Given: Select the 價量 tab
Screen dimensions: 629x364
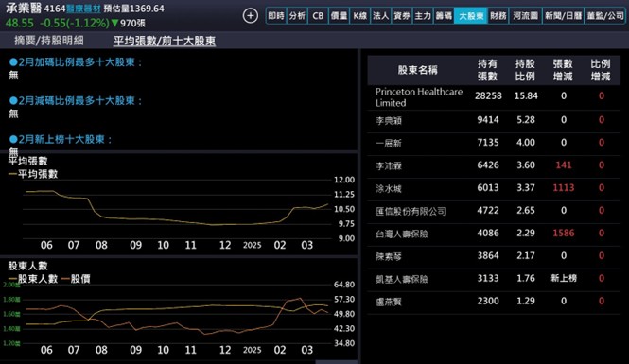Looking at the screenshot, I should click(x=339, y=16).
